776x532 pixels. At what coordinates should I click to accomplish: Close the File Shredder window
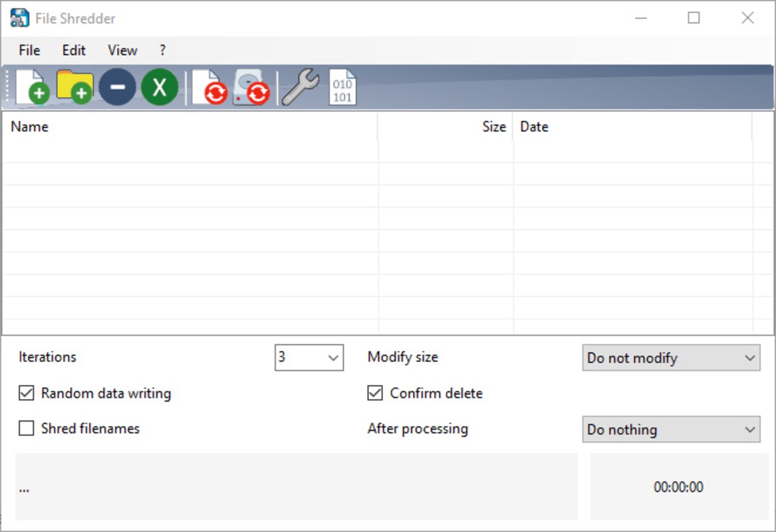(x=747, y=19)
